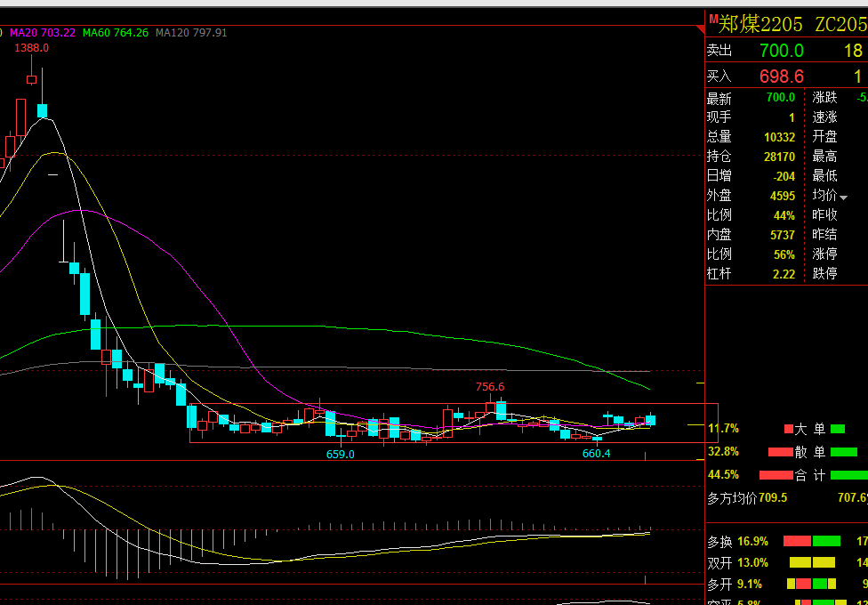Click the 合计 label
The width and height of the screenshot is (868, 605).
click(810, 475)
